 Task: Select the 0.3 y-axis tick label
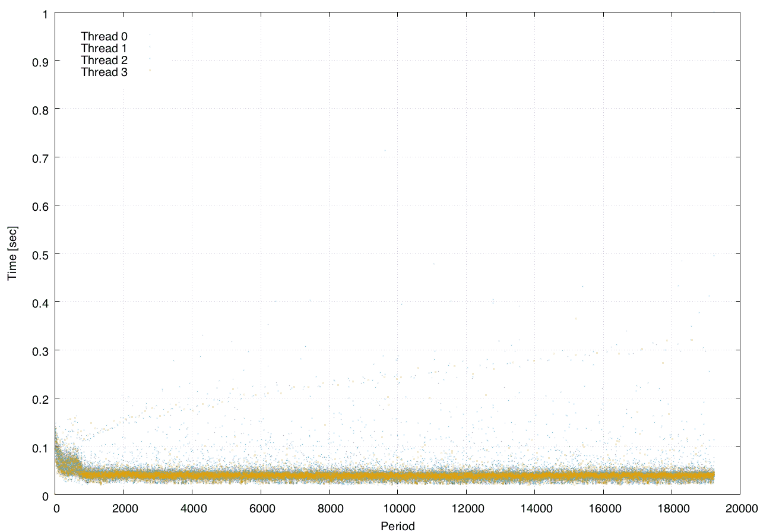[40, 350]
